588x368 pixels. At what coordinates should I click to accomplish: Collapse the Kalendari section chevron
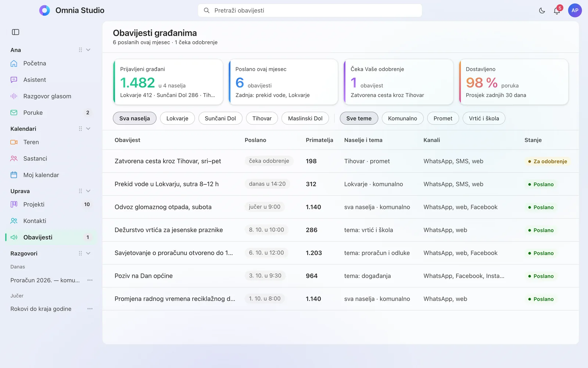point(88,129)
